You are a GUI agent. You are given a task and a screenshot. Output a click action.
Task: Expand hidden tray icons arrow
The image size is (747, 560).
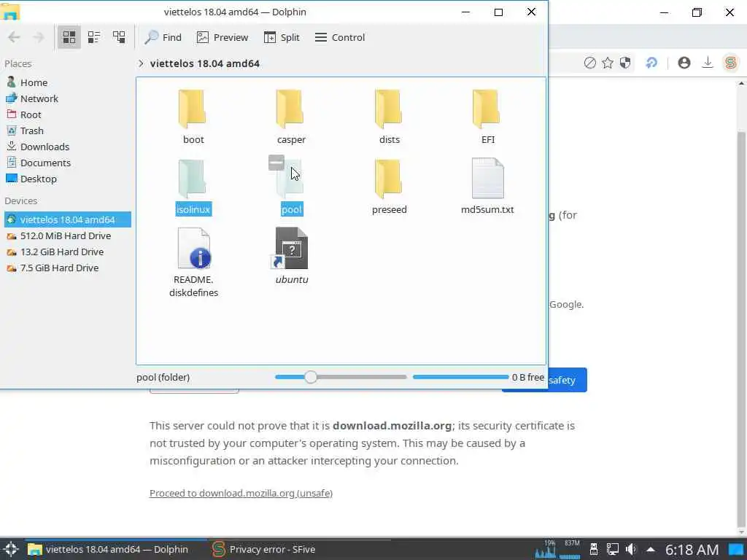pyautogui.click(x=650, y=550)
